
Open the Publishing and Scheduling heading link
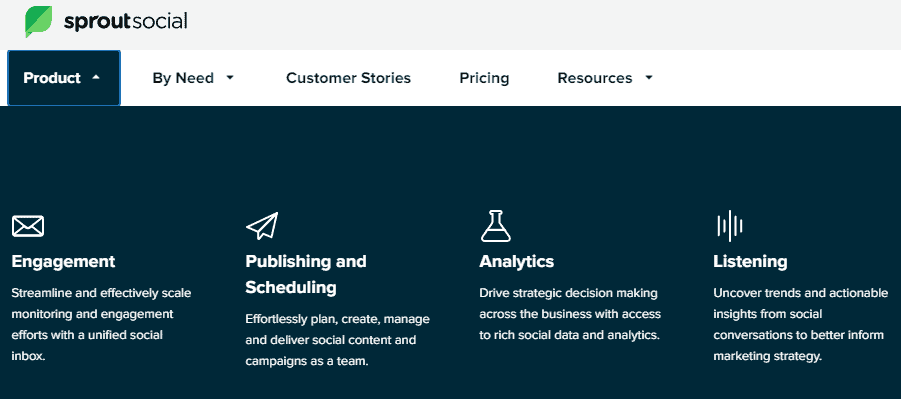click(306, 274)
